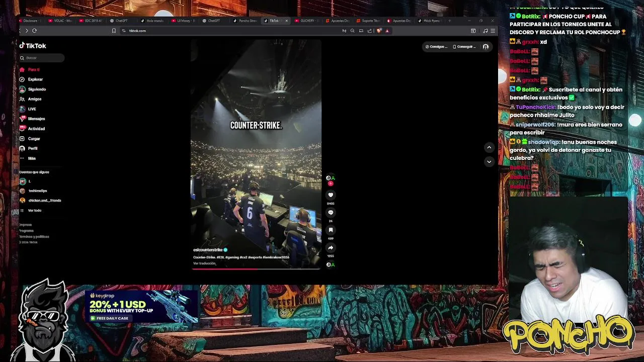Open the zoom magnifier icon in address bar

click(352, 31)
